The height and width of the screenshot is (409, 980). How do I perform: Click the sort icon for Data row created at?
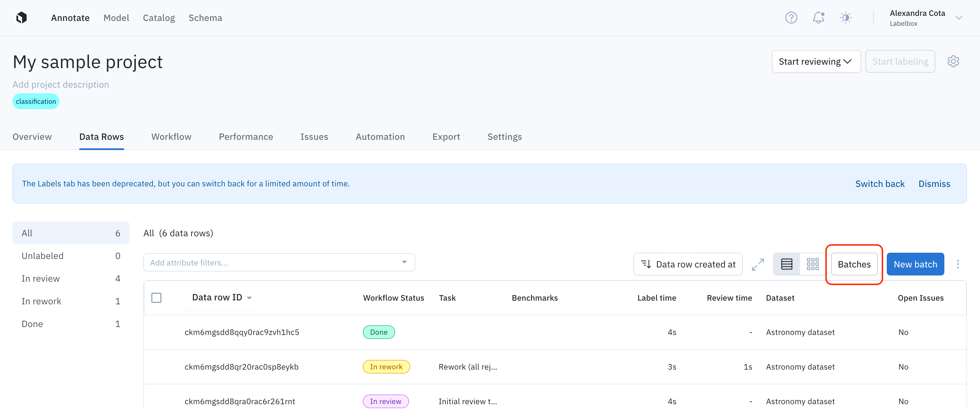click(646, 264)
